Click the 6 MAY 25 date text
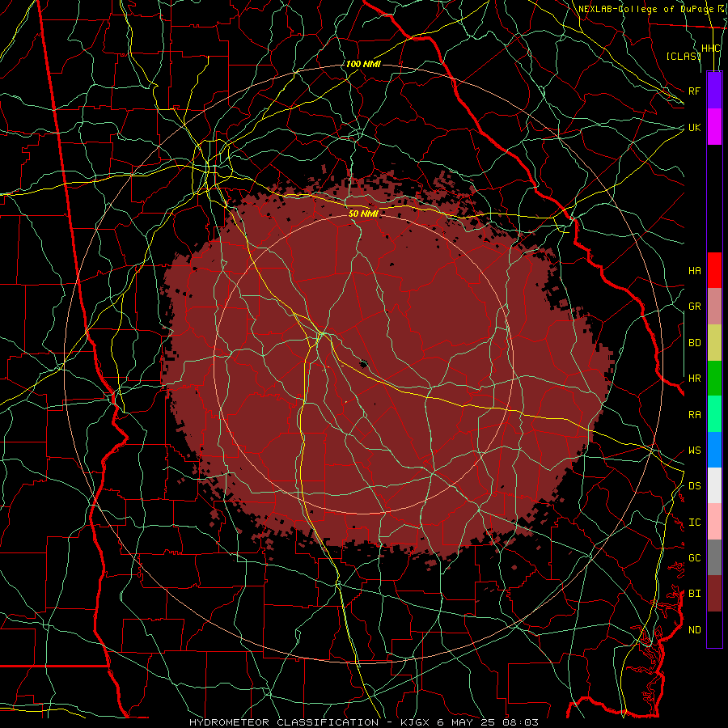 [466, 722]
